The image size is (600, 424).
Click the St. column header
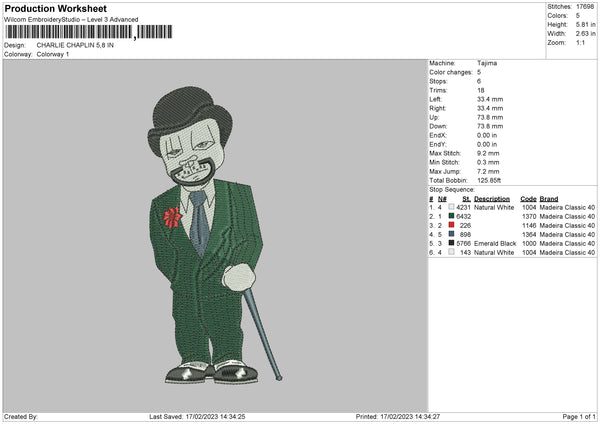pos(466,199)
